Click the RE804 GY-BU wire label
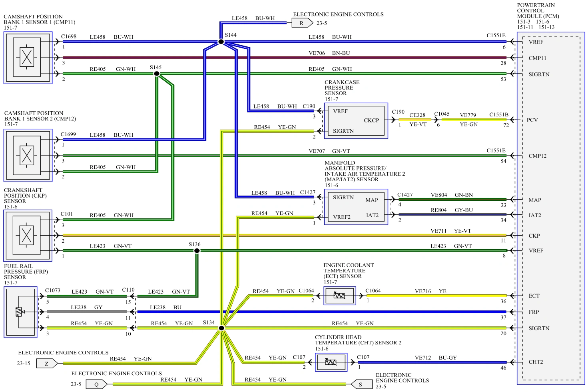 [452, 210]
